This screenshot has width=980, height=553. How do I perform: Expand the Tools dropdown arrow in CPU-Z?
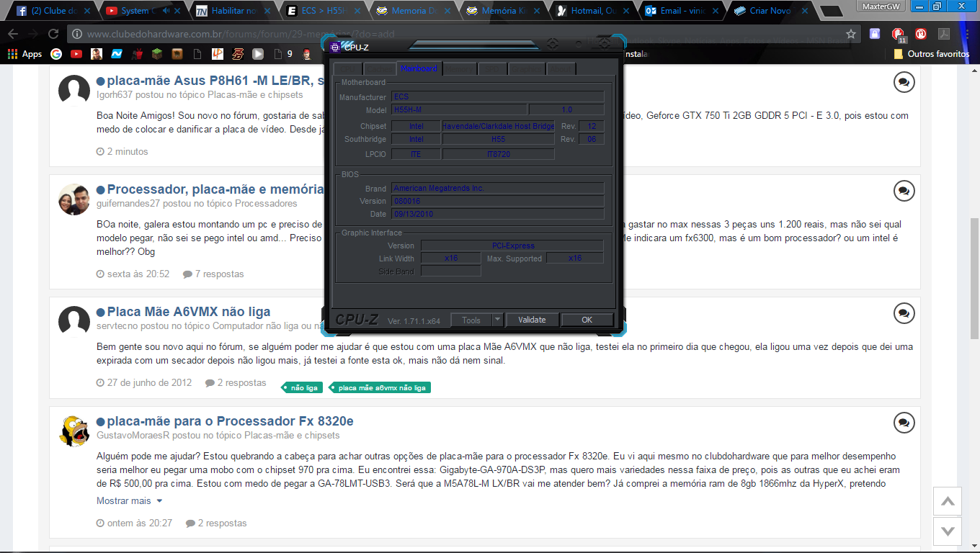[x=498, y=320]
